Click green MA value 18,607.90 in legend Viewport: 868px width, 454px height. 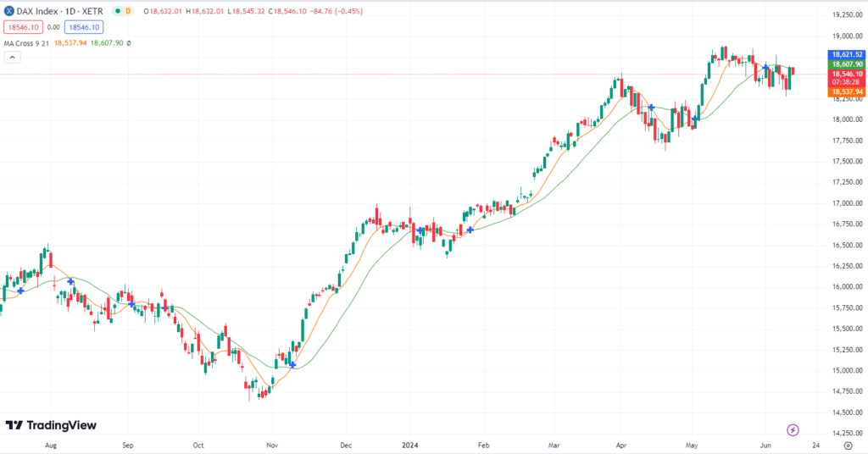107,43
